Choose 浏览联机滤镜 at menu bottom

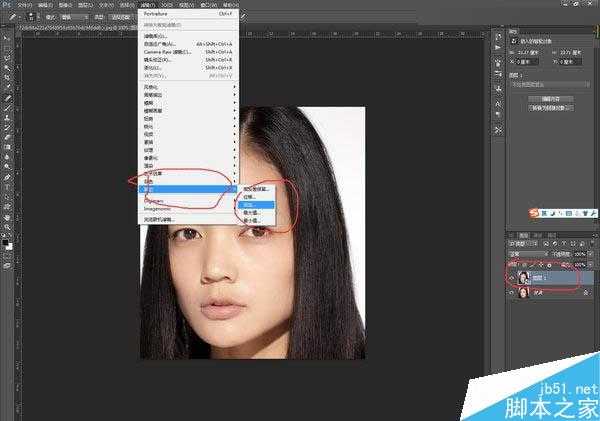click(x=188, y=220)
